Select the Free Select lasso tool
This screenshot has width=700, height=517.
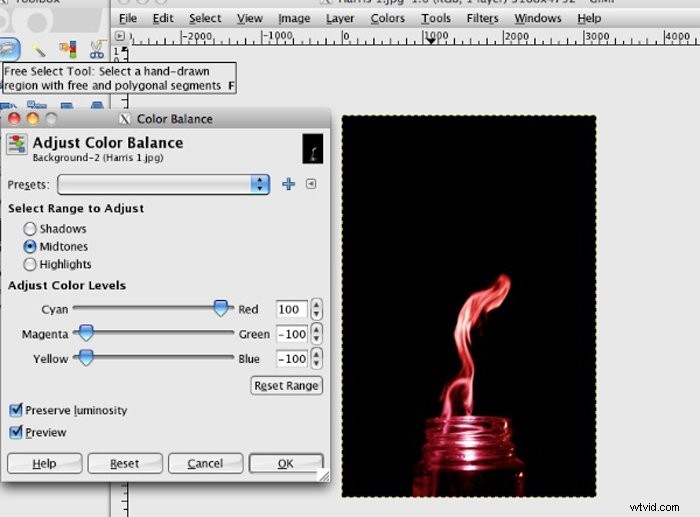click(x=9, y=47)
